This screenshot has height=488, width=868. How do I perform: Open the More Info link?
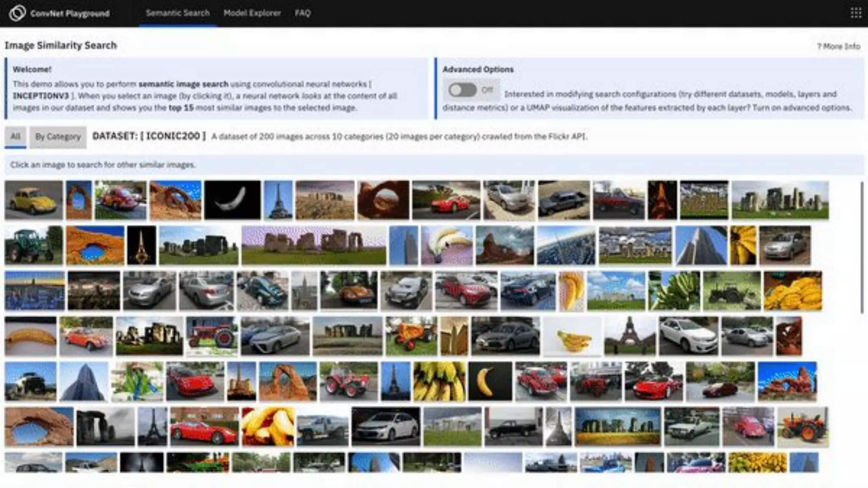point(838,46)
